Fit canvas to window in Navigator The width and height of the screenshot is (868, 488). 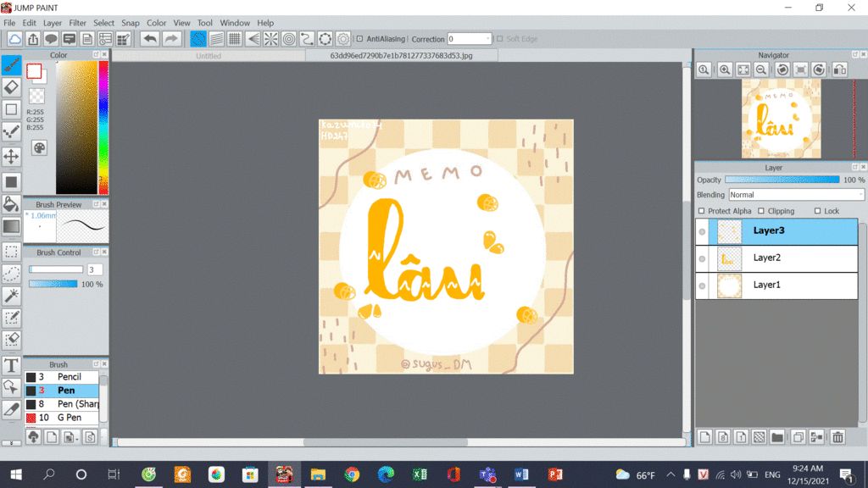[x=743, y=69]
